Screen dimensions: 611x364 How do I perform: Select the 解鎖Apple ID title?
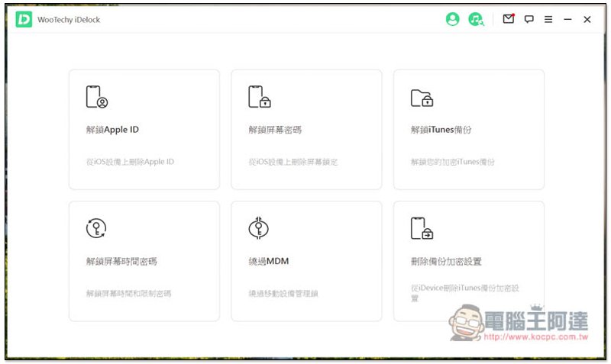(112, 130)
